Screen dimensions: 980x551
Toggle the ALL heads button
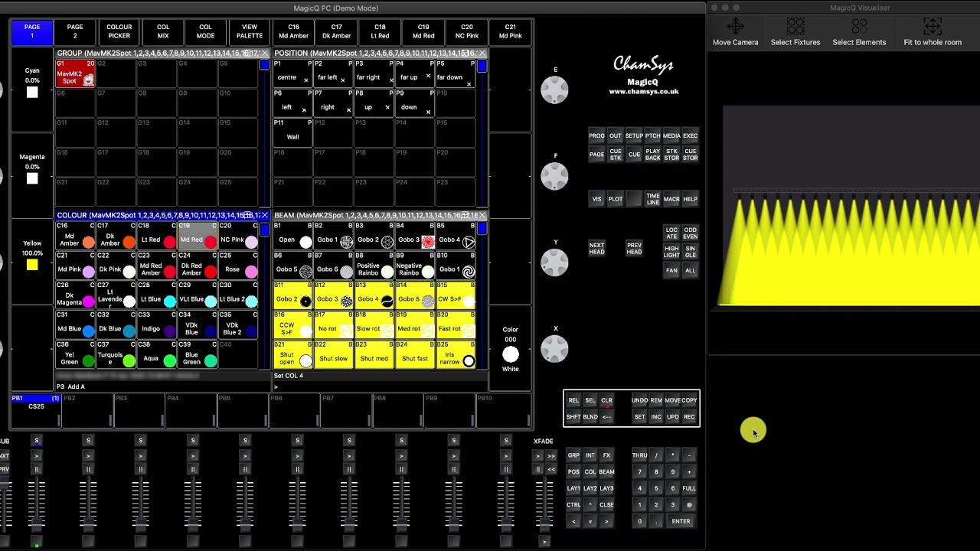690,270
